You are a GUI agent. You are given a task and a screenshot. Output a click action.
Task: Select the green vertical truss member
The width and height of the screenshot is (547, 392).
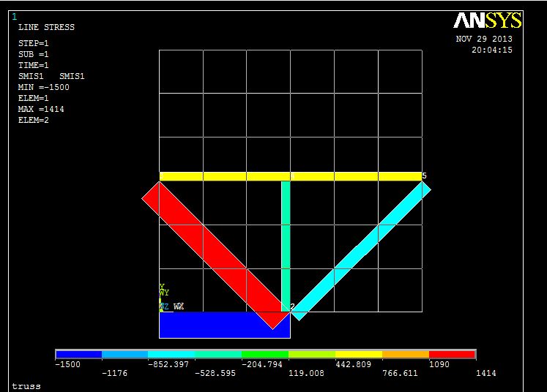(x=286, y=241)
